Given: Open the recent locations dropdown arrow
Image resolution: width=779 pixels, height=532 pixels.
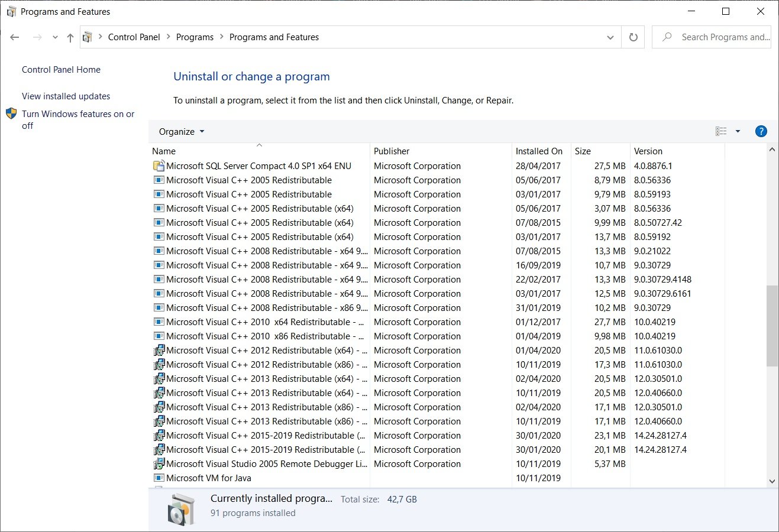Looking at the screenshot, I should click(55, 37).
